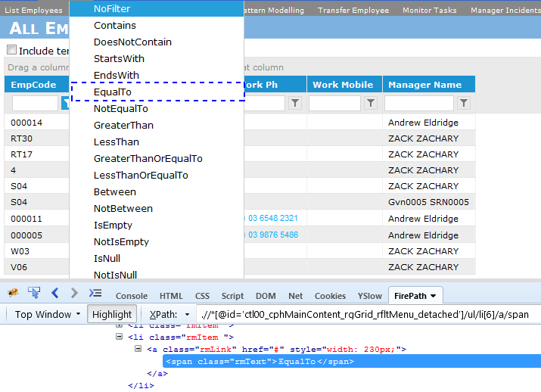The height and width of the screenshot is (392, 541).
Task: Click the Work Mobile filter text box
Action: [x=334, y=103]
